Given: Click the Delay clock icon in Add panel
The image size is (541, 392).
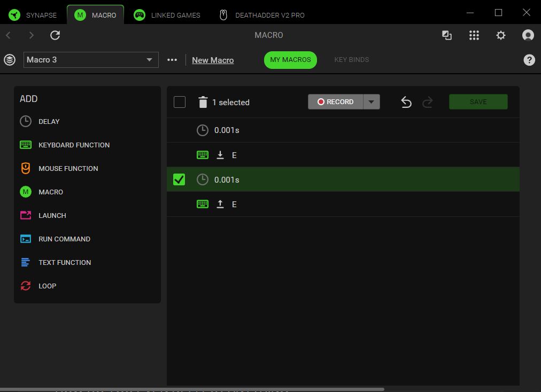Looking at the screenshot, I should point(26,121).
